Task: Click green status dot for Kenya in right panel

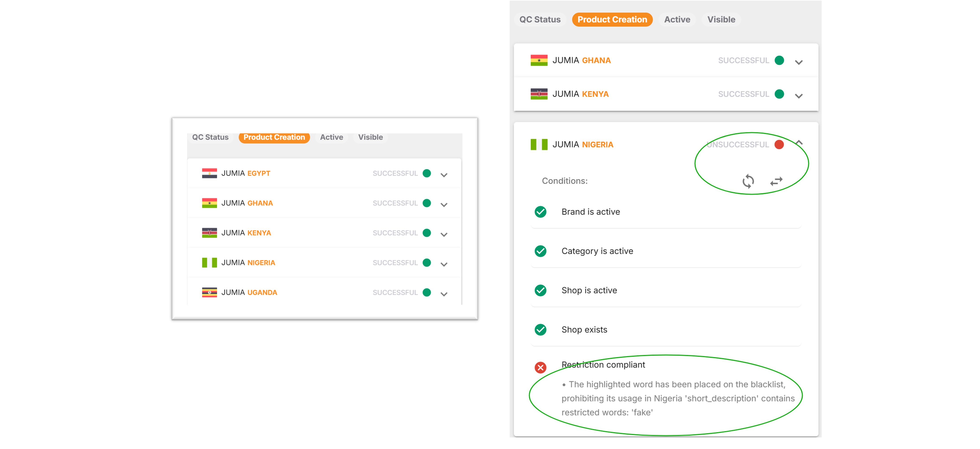Action: [779, 94]
